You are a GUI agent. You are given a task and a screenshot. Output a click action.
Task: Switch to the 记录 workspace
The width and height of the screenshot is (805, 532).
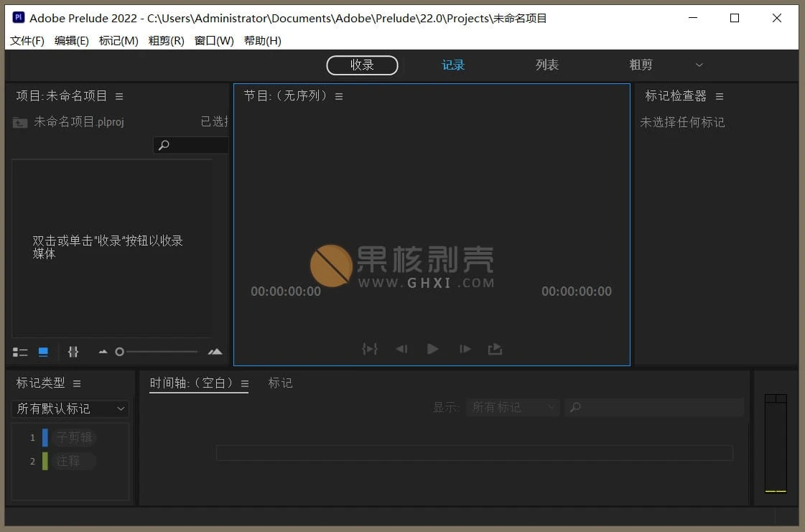pos(453,65)
